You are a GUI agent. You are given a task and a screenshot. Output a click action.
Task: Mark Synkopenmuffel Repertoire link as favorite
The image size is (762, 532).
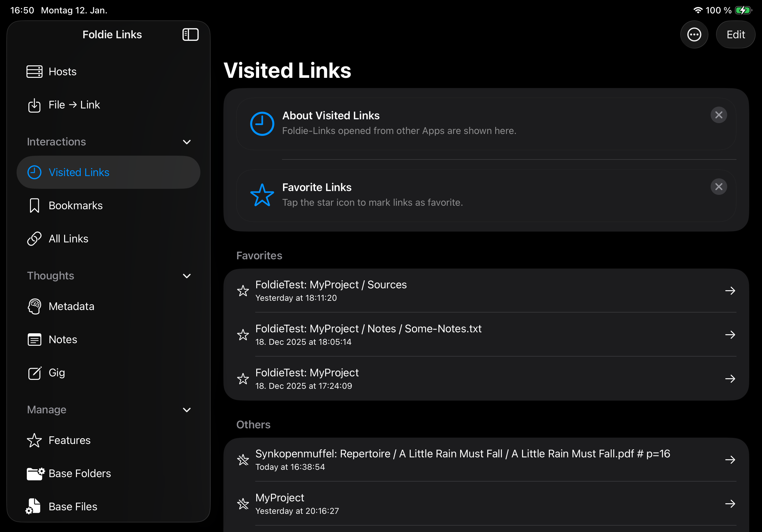coord(243,460)
